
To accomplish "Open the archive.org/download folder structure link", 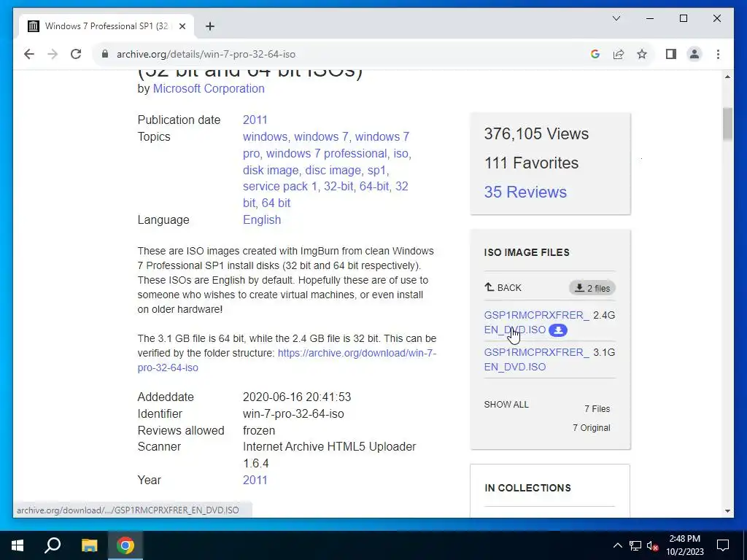I will 287,360.
